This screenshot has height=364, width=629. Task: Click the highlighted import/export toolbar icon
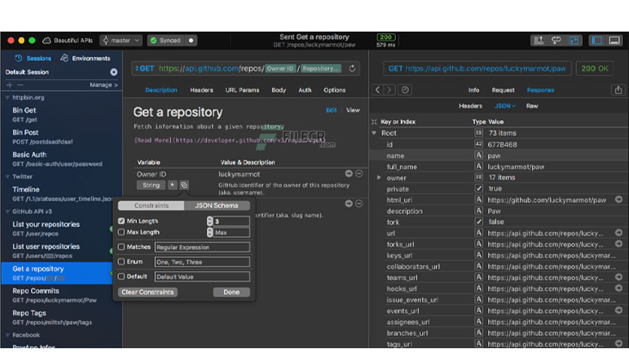tap(573, 41)
